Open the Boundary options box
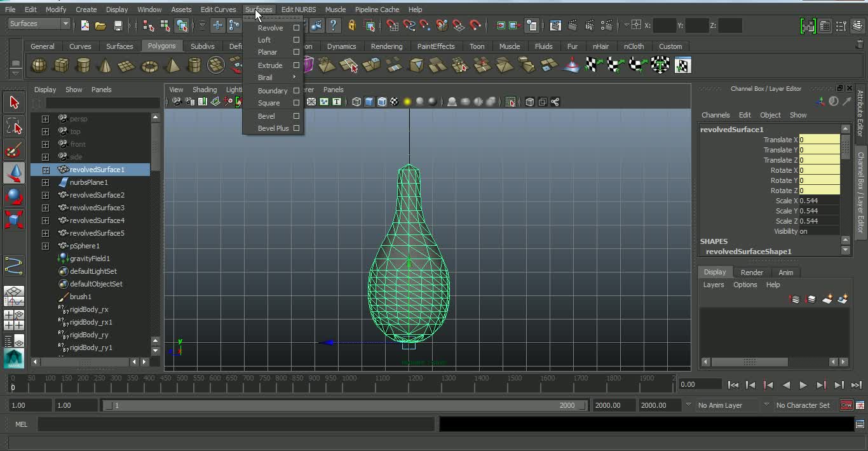The height and width of the screenshot is (451, 868). pos(296,91)
